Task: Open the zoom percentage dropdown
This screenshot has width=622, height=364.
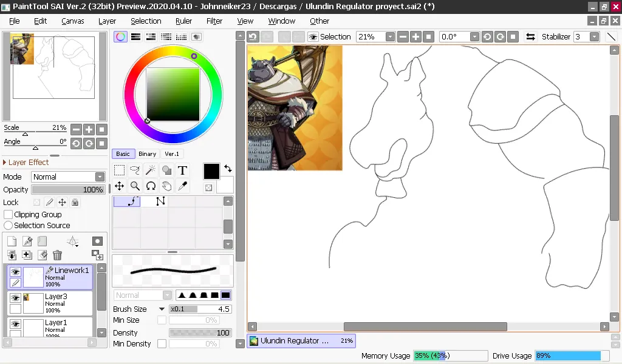Action: pyautogui.click(x=391, y=37)
